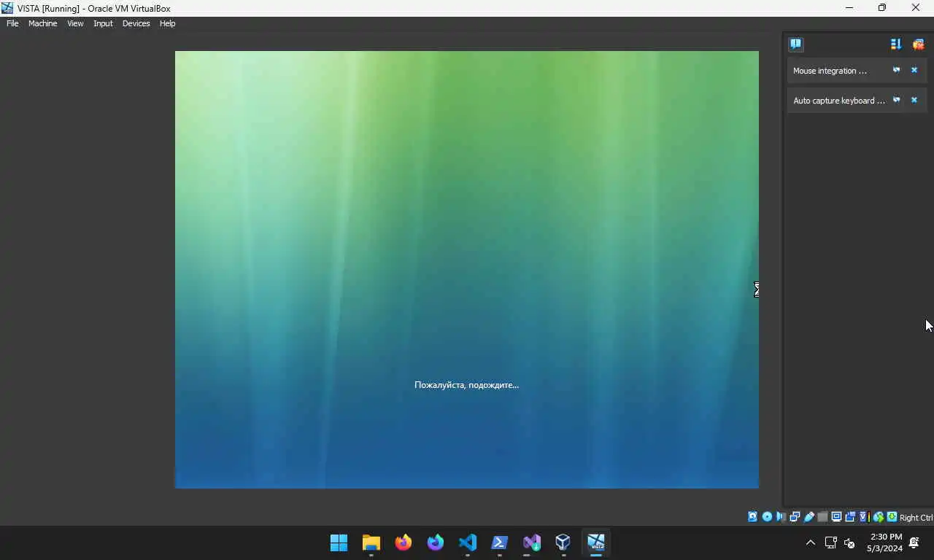Click the gray shared folders status icon
934x560 pixels.
click(x=822, y=516)
